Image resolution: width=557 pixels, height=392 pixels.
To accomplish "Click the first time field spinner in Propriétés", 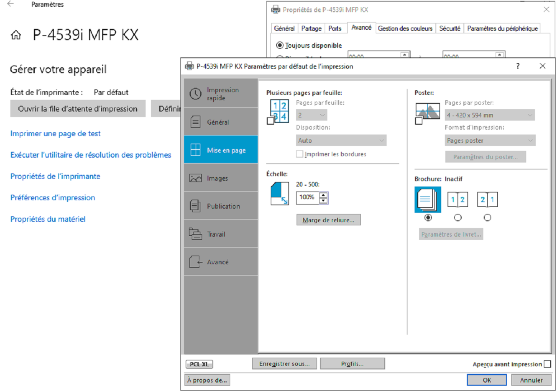I will [405, 55].
